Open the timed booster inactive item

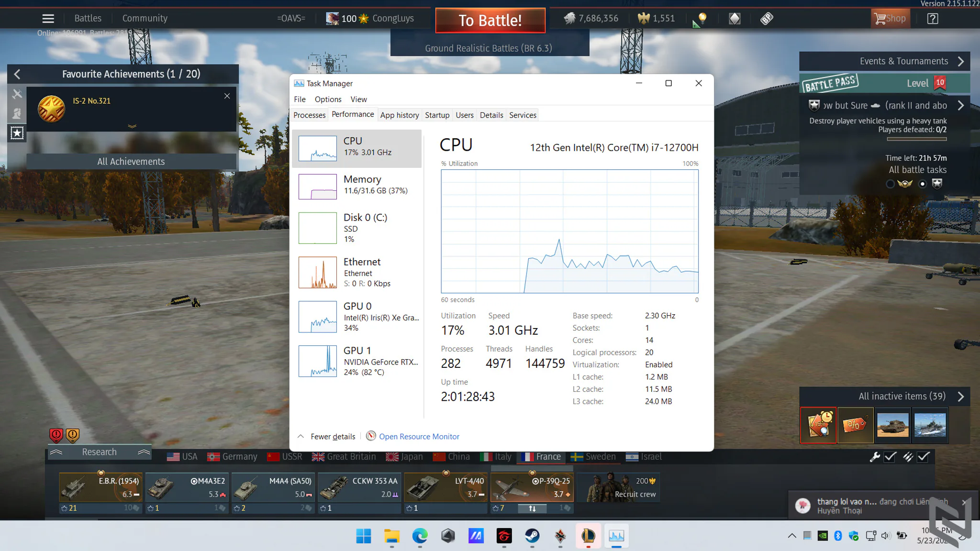click(x=818, y=425)
